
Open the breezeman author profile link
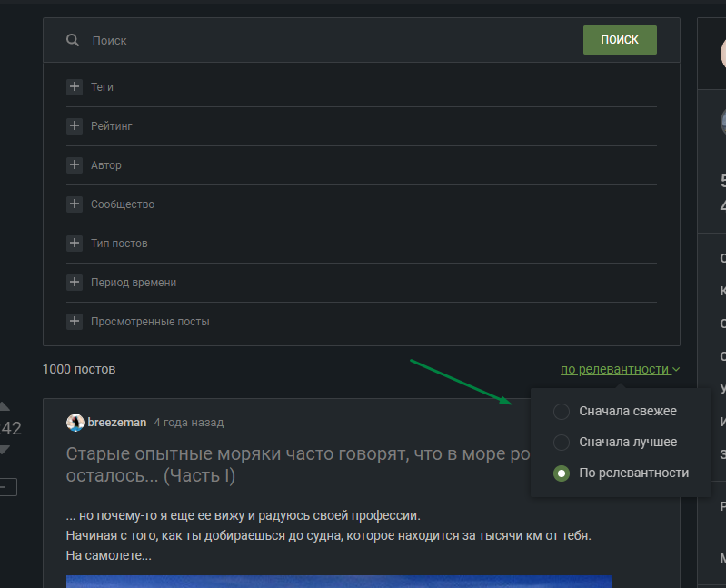coord(117,423)
